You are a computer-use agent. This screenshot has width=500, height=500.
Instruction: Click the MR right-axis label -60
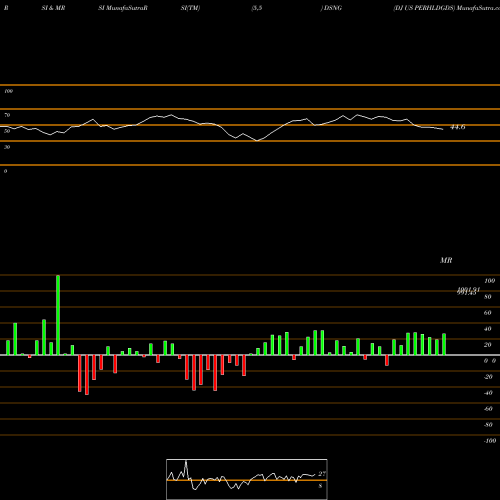click(488, 409)
